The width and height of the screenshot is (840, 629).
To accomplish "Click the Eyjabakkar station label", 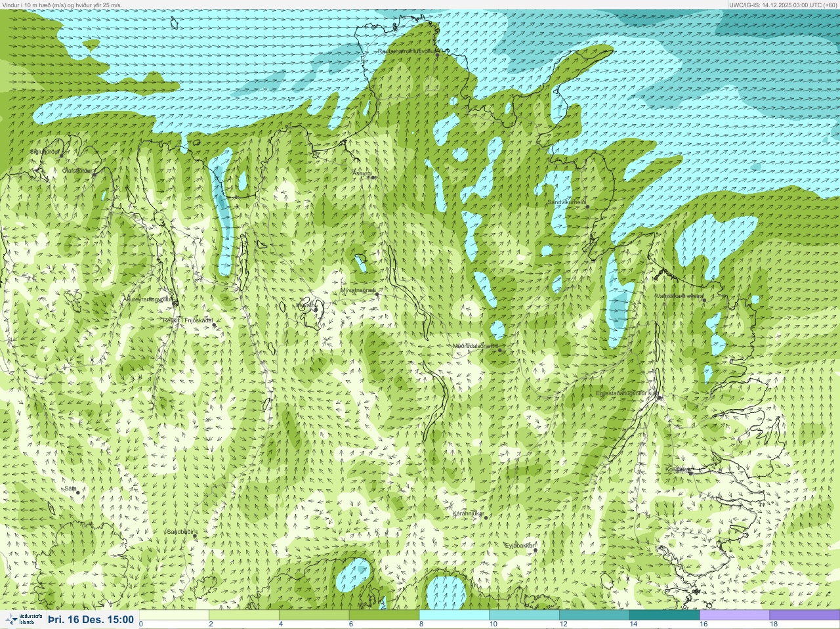I will click(520, 546).
